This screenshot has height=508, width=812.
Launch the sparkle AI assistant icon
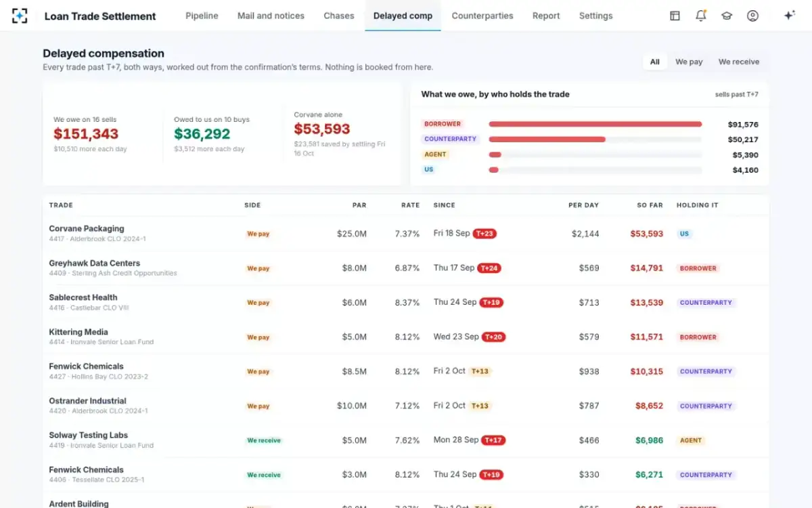tap(789, 16)
